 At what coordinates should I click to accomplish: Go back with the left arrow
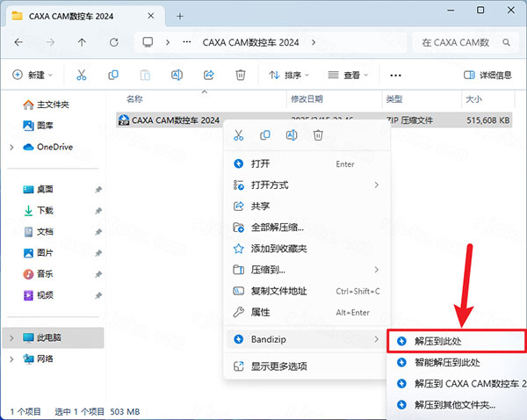18,42
